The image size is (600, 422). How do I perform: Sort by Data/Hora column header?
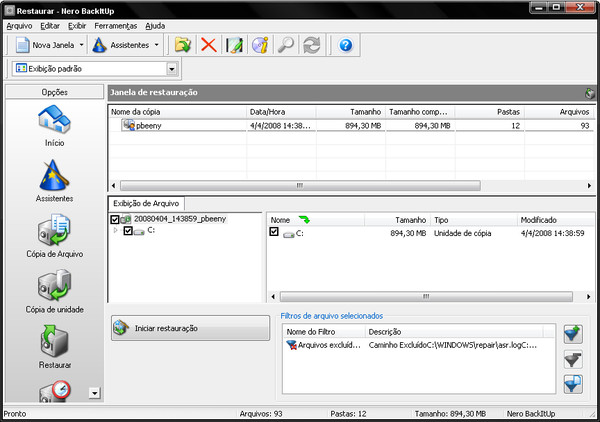tap(281, 112)
